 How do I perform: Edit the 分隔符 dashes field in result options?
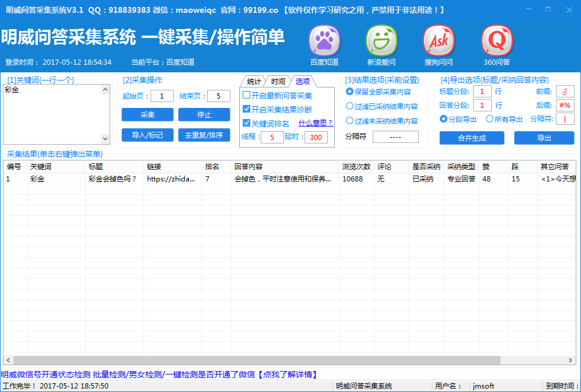395,136
